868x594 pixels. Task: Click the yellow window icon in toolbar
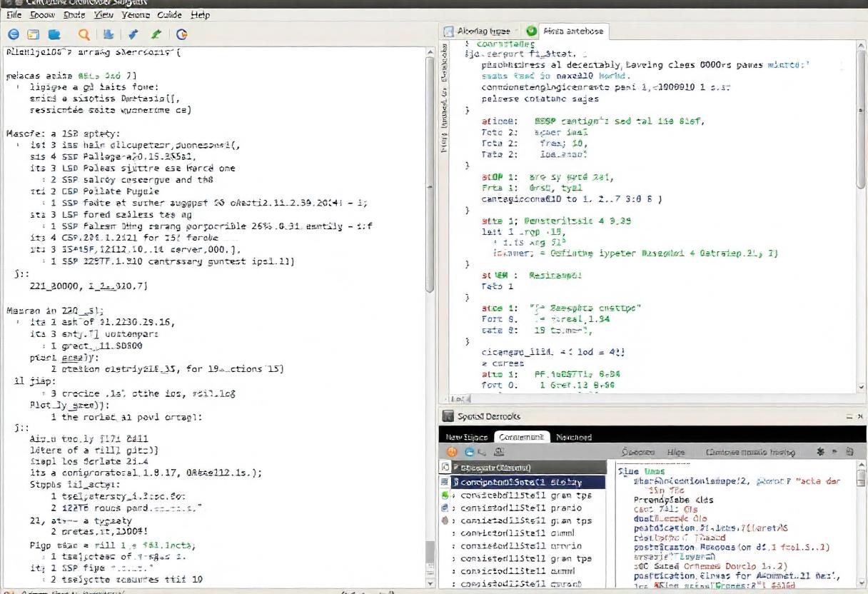coord(33,34)
